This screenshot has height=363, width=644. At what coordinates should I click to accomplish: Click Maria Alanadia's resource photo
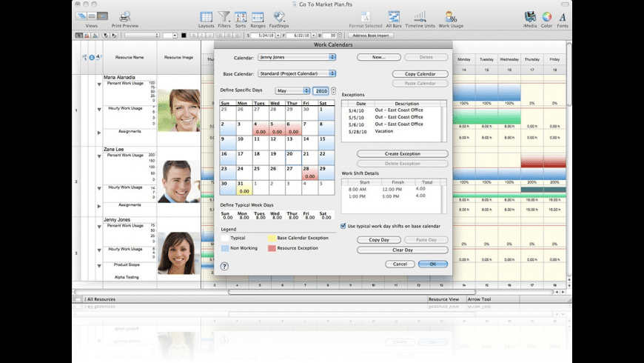178,110
